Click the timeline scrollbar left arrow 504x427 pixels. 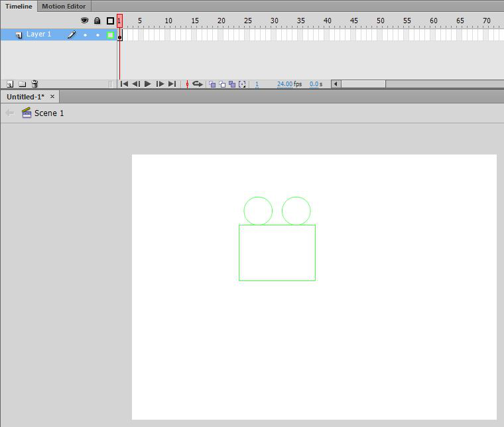click(336, 84)
